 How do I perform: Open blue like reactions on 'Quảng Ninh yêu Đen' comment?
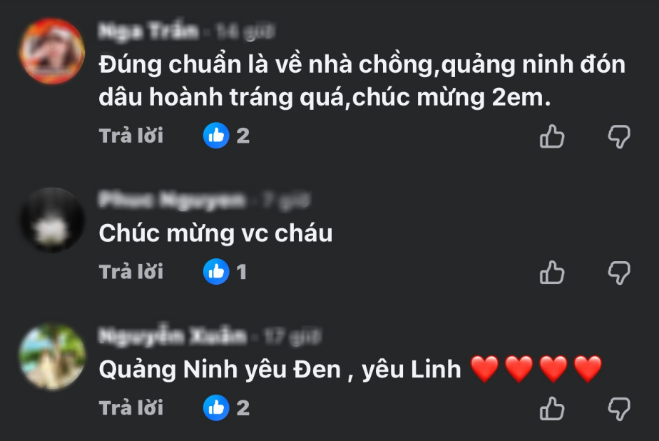pos(226,408)
